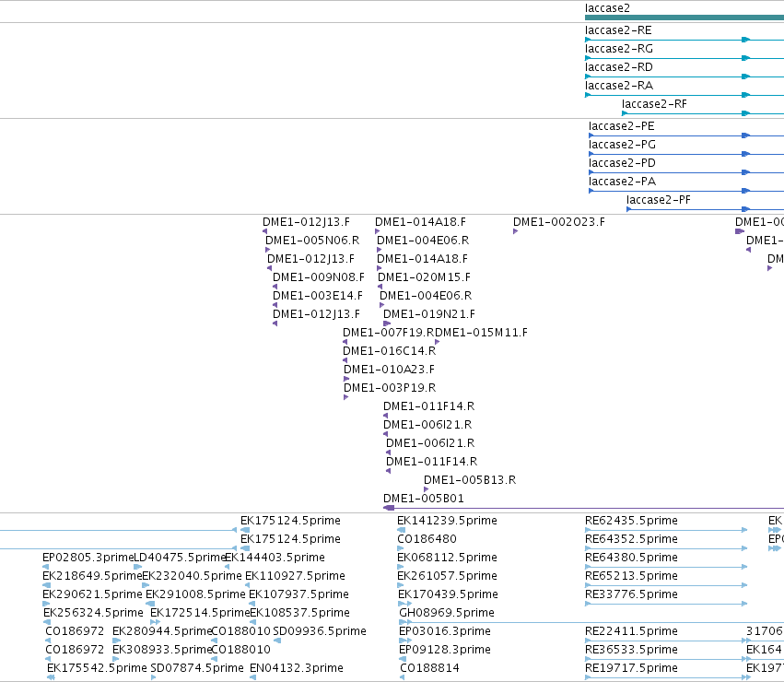Click the laccase2-PA protein label

pos(622,182)
